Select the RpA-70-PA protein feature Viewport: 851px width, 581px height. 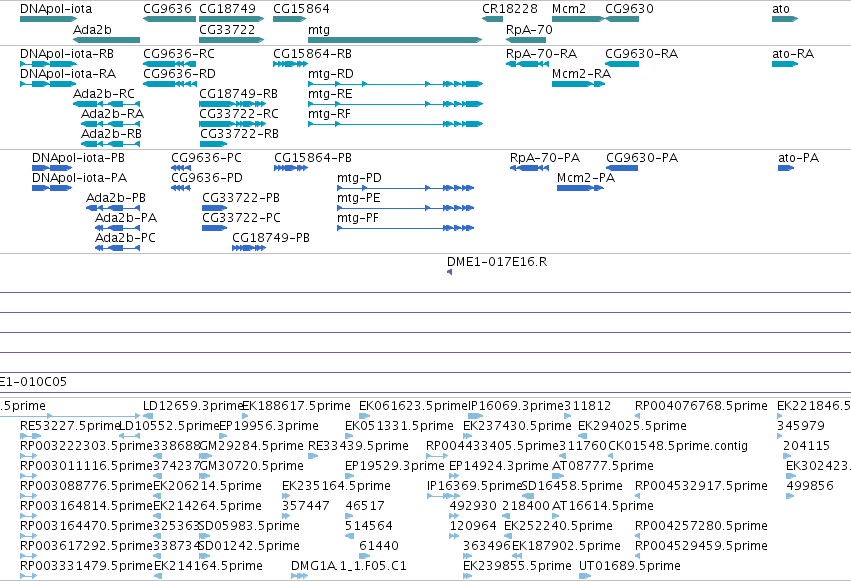[530, 168]
